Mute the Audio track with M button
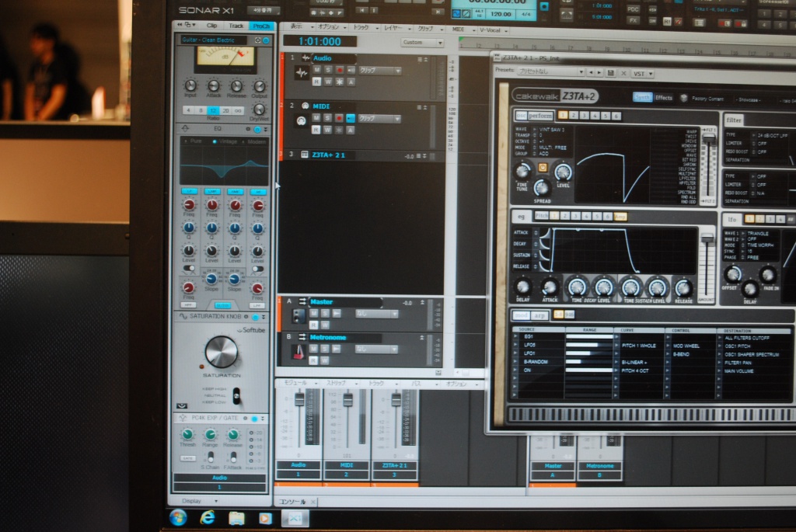The image size is (796, 532). 317,70
